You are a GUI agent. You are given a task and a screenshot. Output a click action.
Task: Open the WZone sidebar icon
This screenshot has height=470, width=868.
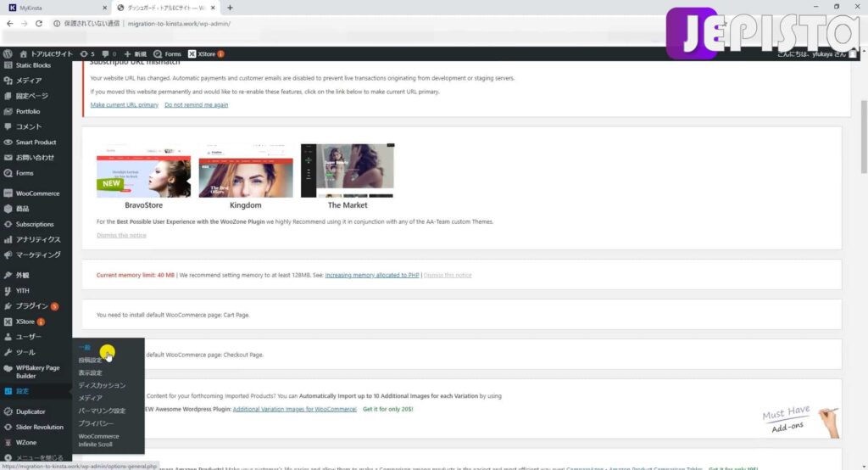8,443
